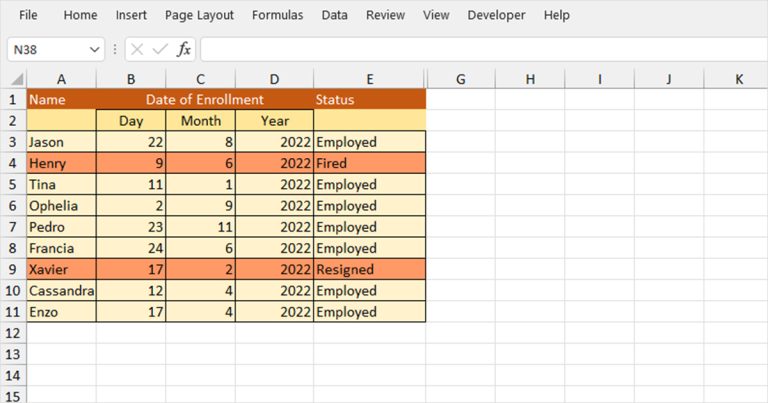This screenshot has height=403, width=768.
Task: Click the cell containing Henry
Action: click(61, 163)
